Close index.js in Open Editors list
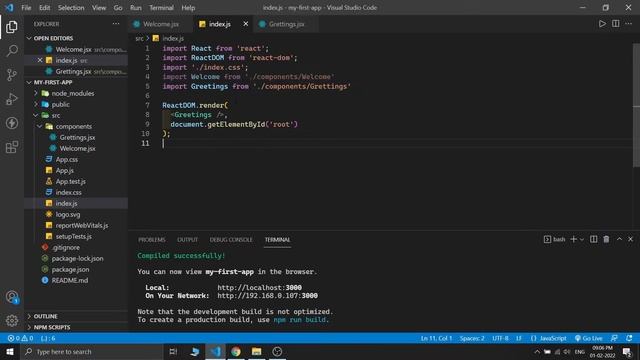The width and height of the screenshot is (640, 360). click(x=40, y=60)
